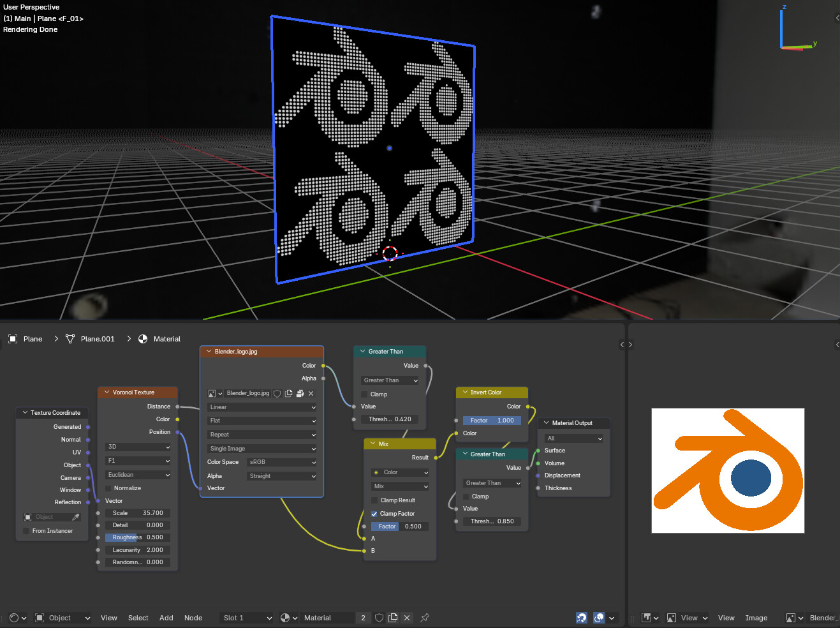Click the material pin icon in header
This screenshot has width=840, height=628.
pyautogui.click(x=425, y=618)
